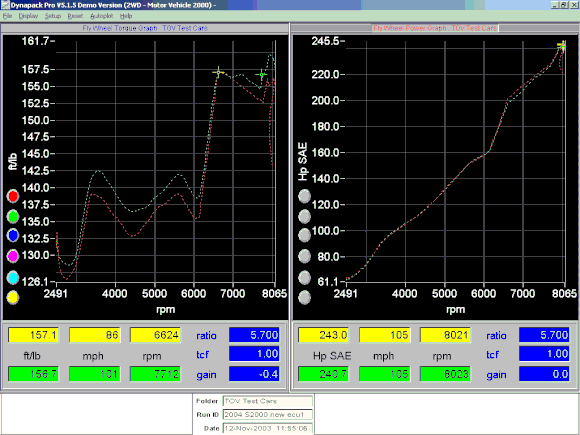Image resolution: width=580 pixels, height=435 pixels.
Task: Toggle the green run circle on torque graph
Action: 13,216
